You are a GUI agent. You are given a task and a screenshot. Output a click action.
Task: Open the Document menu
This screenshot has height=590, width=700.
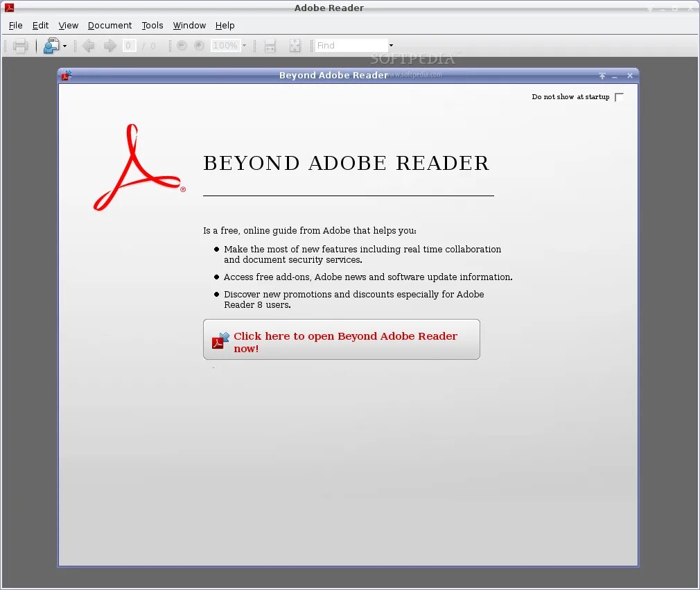(110, 26)
